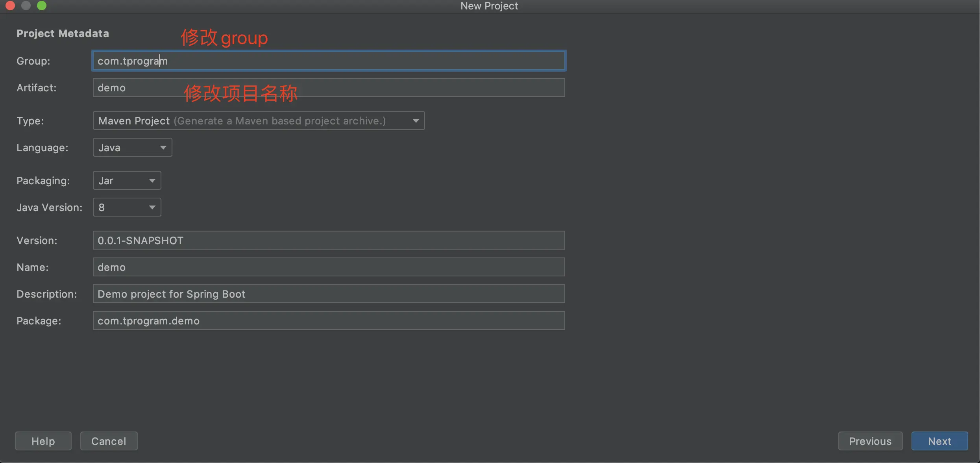Open the Packaging dropdown showing Jar

(126, 180)
